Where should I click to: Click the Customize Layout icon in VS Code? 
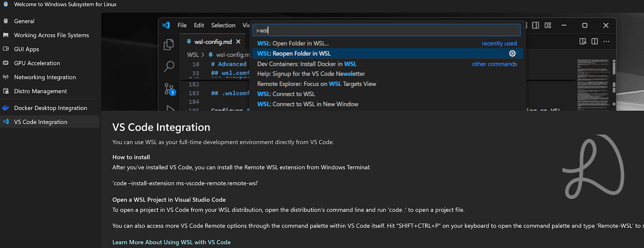(x=548, y=25)
